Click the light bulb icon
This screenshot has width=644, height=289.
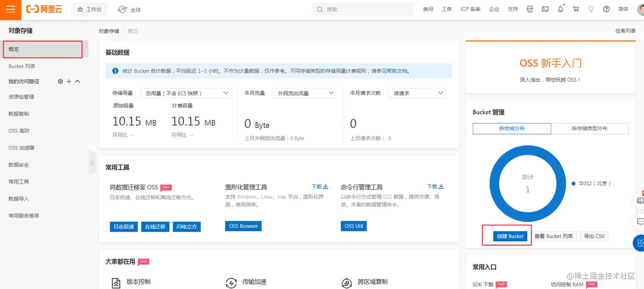click(x=591, y=9)
